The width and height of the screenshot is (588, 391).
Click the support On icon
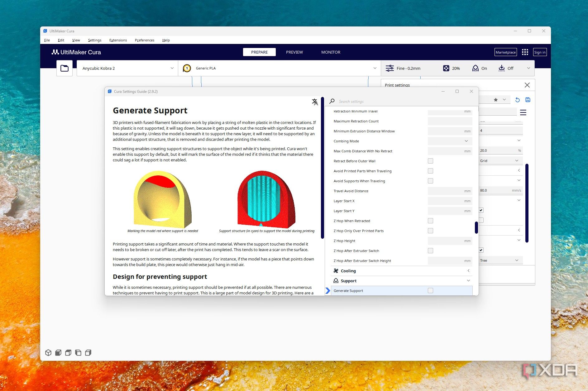click(475, 68)
